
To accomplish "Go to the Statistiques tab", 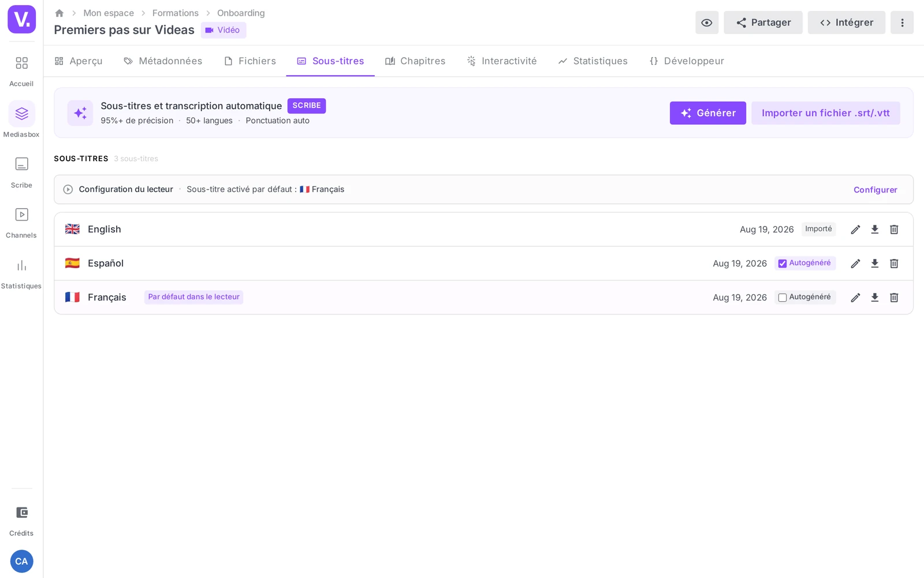I will tap(593, 61).
